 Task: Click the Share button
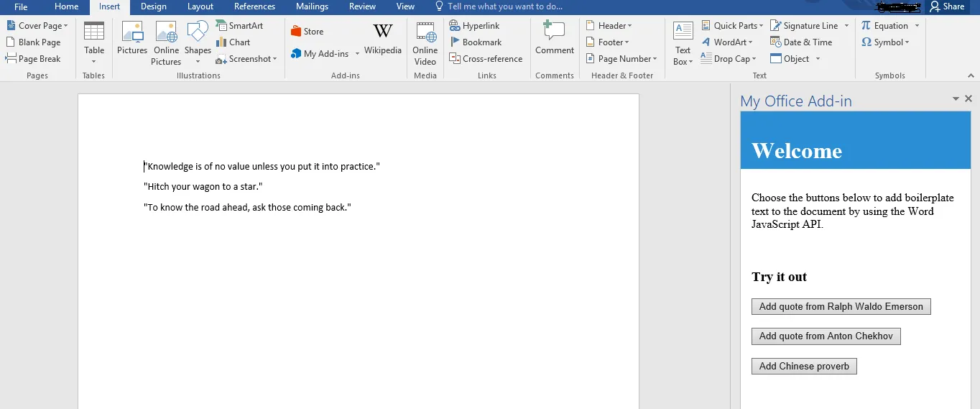(947, 6)
